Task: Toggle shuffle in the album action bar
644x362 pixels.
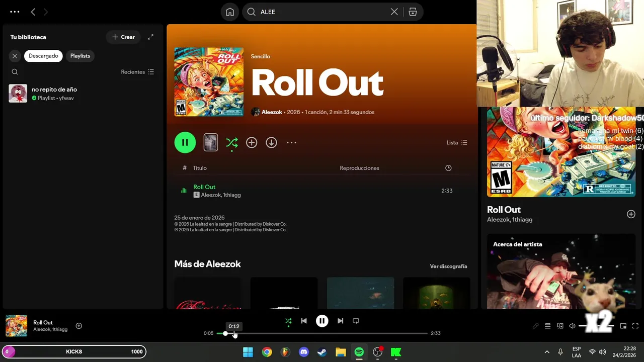Action: click(231, 143)
